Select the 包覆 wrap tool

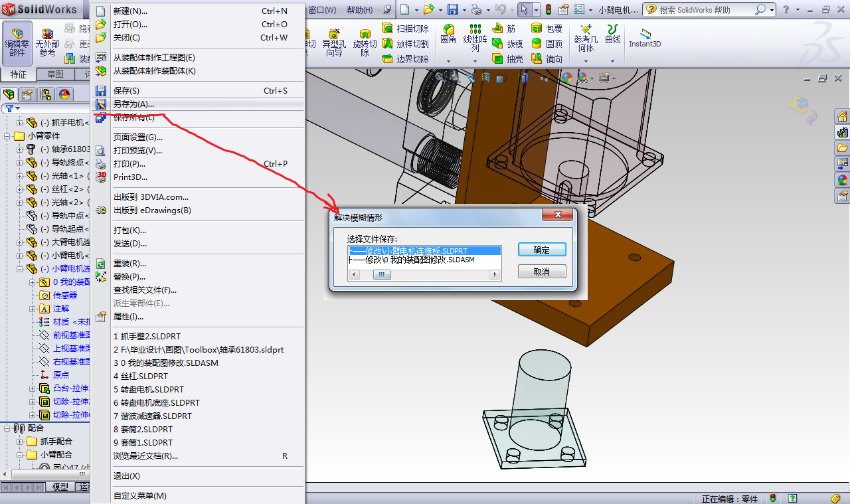click(x=547, y=29)
